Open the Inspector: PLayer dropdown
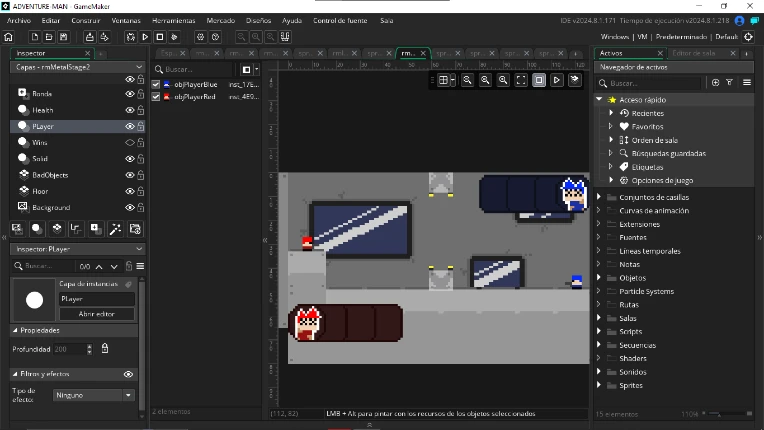The height and width of the screenshot is (430, 764). tap(77, 249)
